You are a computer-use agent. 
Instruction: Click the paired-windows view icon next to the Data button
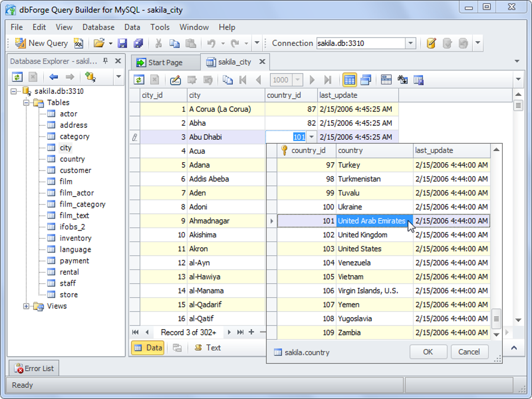(x=177, y=348)
